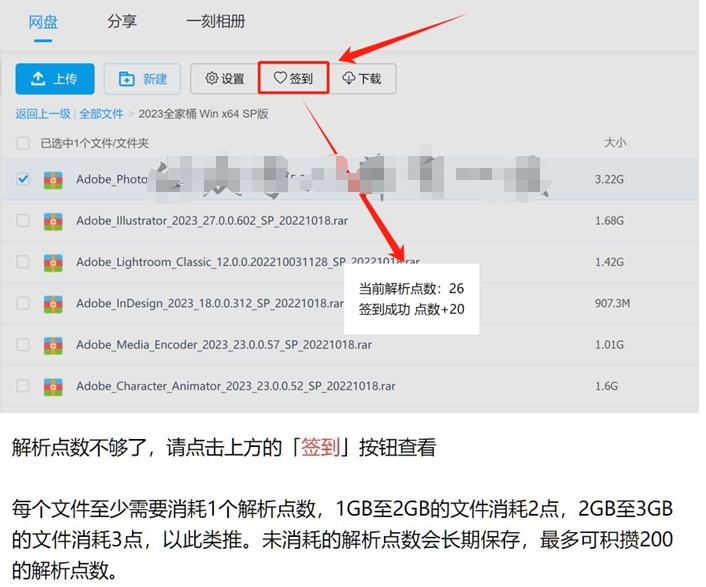Click the upload arrow icon in 上传
Viewport: 706px width, 587px height.
38,79
